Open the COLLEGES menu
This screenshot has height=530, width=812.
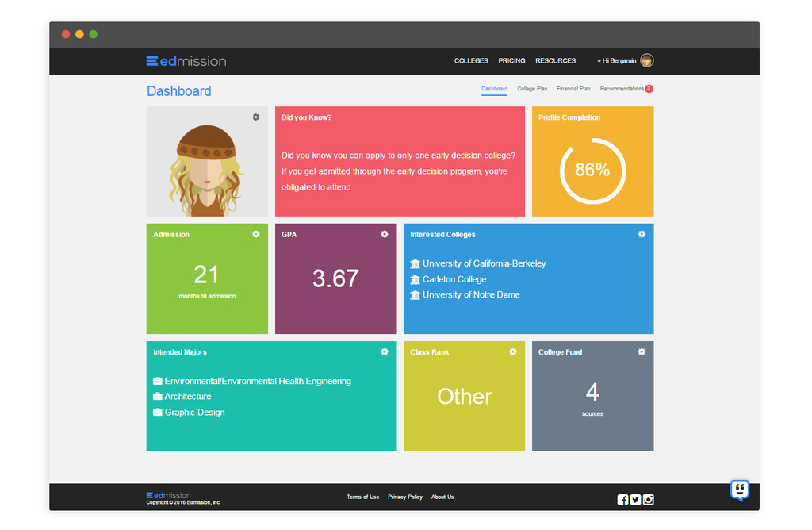tap(471, 60)
